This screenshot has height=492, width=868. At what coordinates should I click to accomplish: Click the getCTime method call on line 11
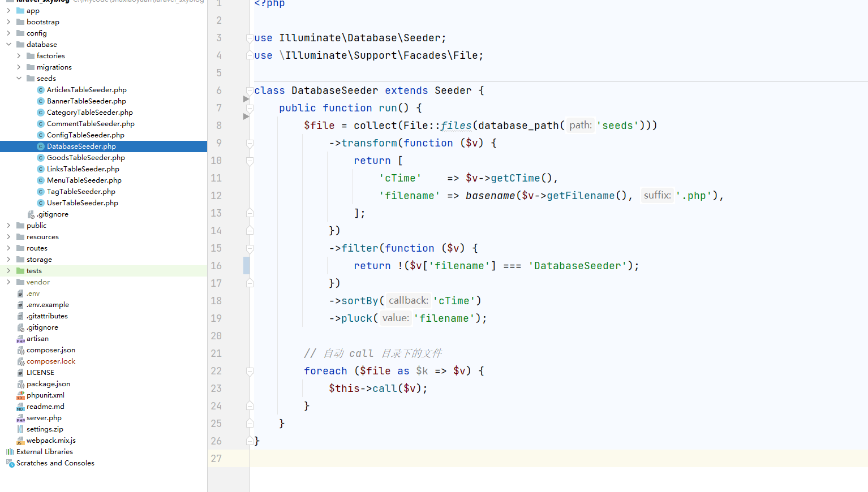point(515,178)
